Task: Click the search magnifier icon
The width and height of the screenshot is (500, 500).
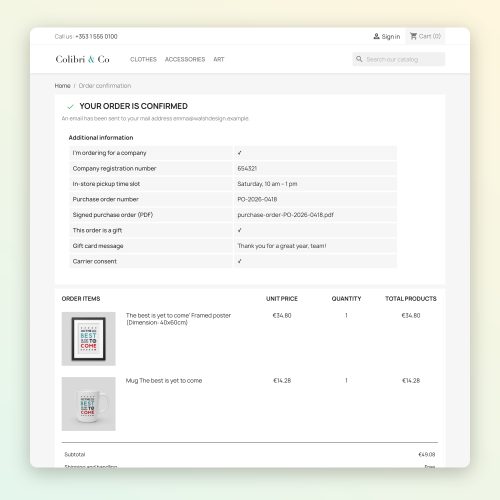Action: 359,59
